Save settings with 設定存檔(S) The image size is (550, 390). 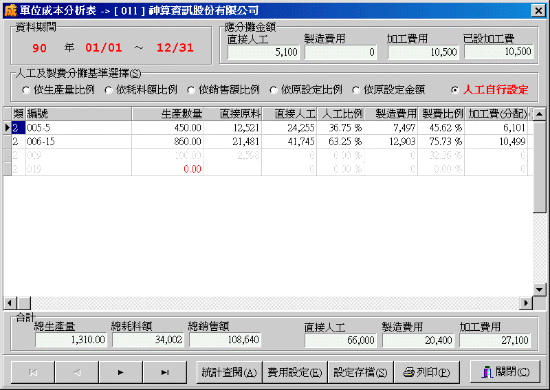pos(360,372)
